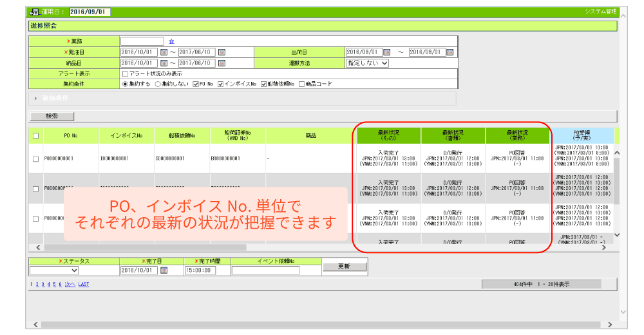Viewport: 644px width, 335px height.
Task: Click the blue star icon next to 業務 field
Action: pyautogui.click(x=171, y=41)
